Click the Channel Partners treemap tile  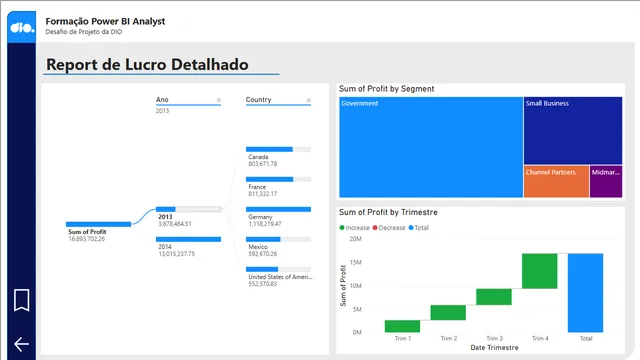click(x=556, y=182)
